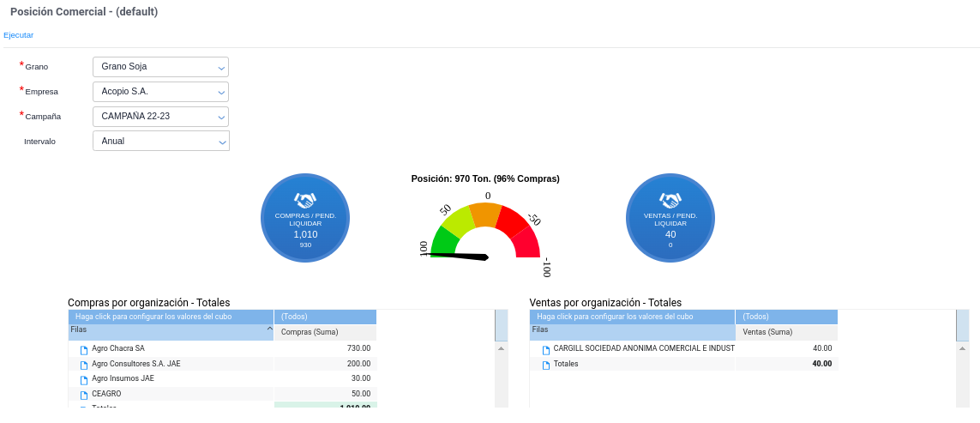This screenshot has height=423, width=980.
Task: Open the Intervalo dropdown showing Anual
Action: (x=160, y=141)
